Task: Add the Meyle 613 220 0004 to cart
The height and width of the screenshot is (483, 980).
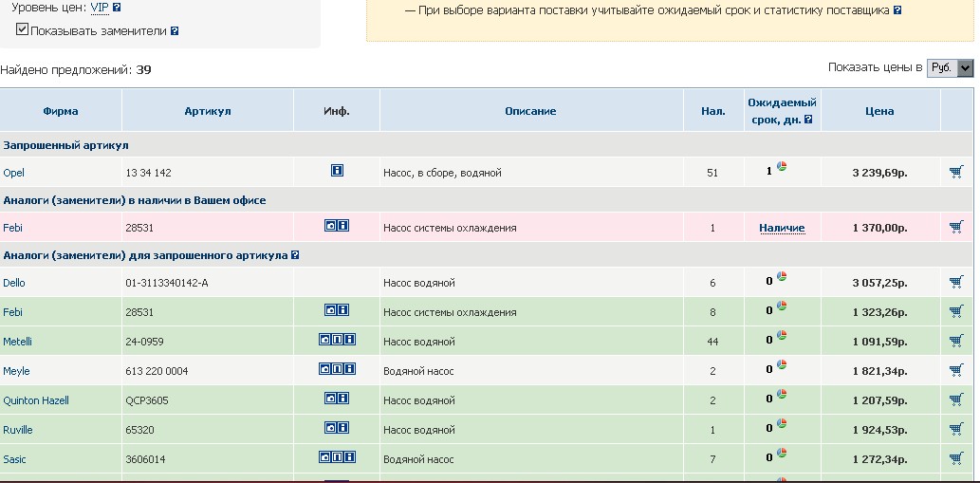Action: click(x=955, y=370)
